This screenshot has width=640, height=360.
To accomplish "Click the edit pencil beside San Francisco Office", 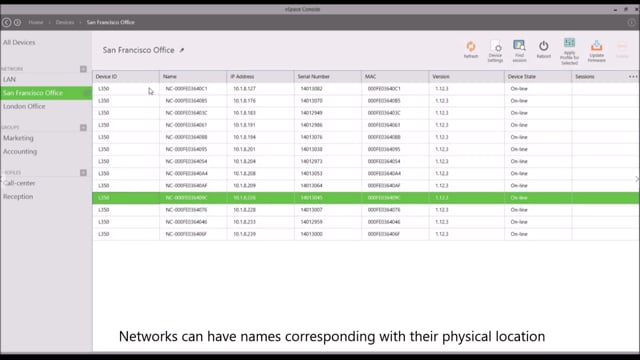I will pos(182,50).
